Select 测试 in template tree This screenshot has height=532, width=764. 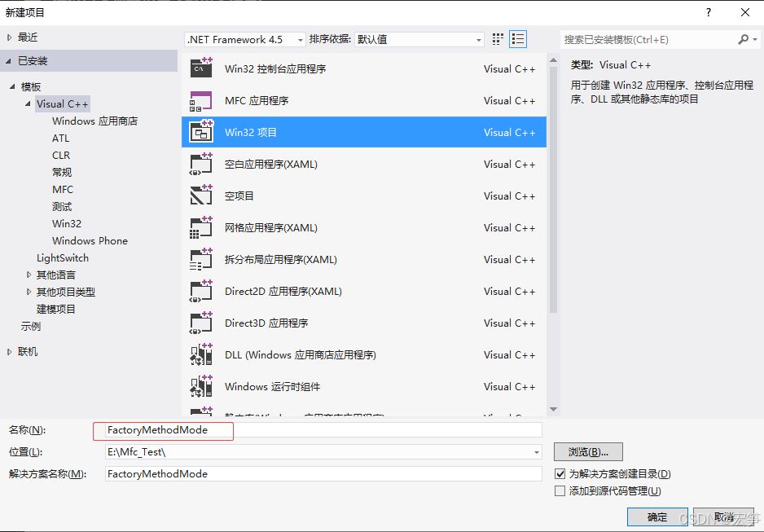(62, 207)
